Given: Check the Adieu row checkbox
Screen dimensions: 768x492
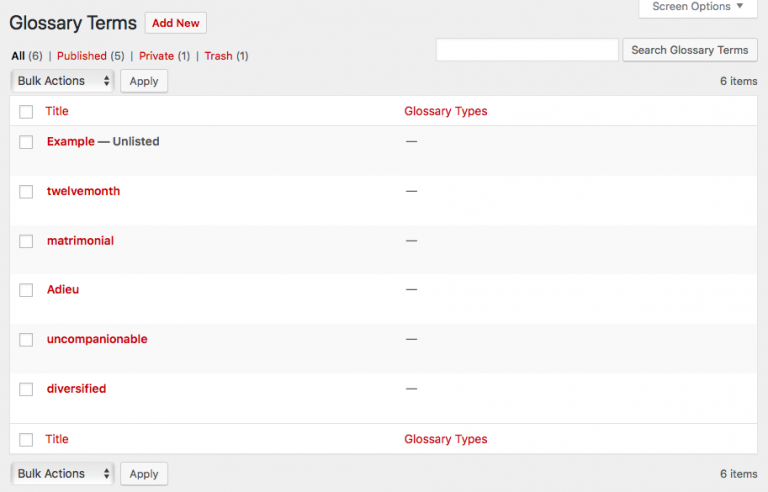Looking at the screenshot, I should [x=26, y=290].
